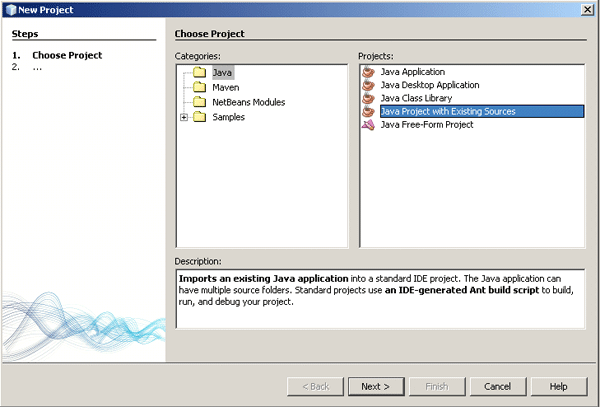Screen dimensions: 600x407
Task: Select the Samples category
Action: (x=228, y=117)
